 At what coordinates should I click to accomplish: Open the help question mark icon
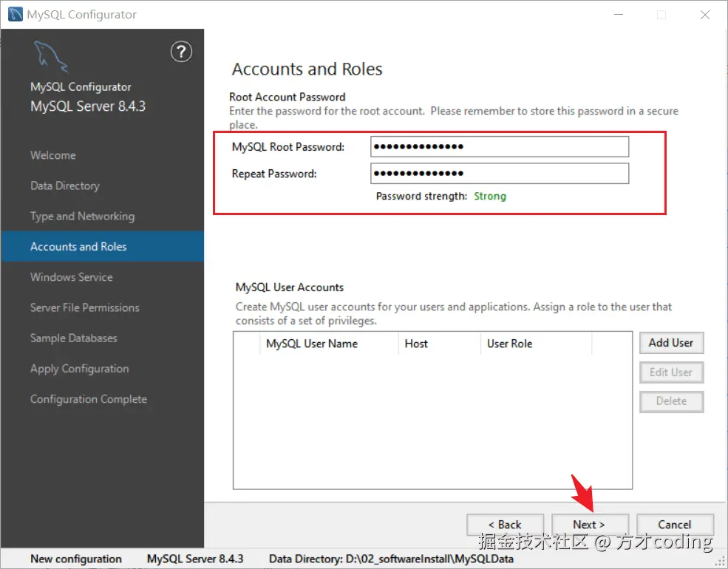pos(181,52)
